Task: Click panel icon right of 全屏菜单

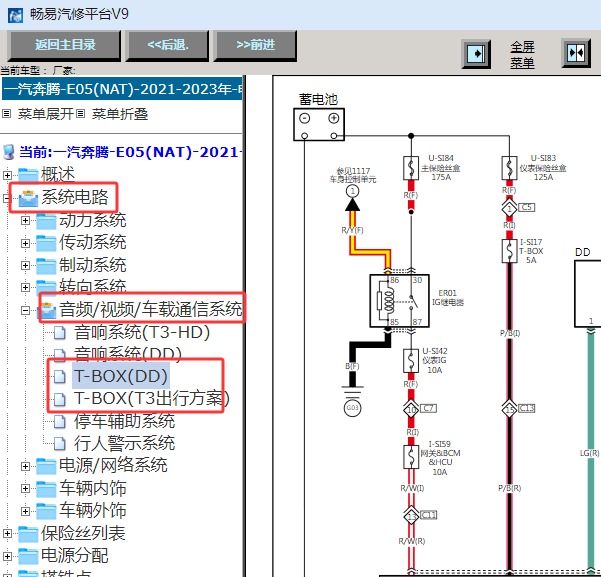Action: [576, 53]
